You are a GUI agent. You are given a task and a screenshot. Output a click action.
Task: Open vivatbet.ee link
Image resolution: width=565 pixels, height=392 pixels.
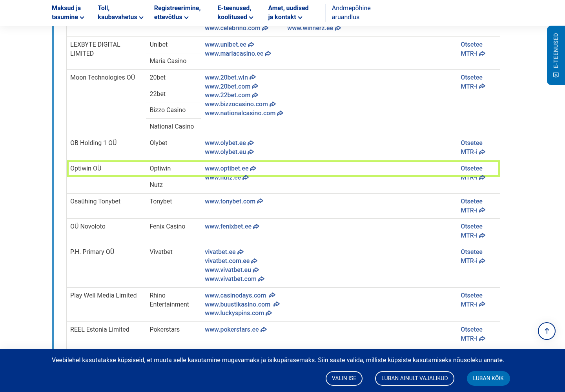224,252
